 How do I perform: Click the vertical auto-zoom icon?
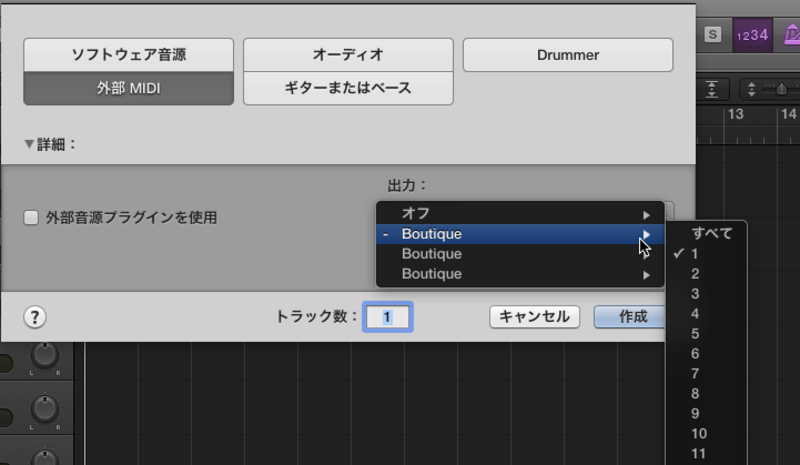tap(712, 89)
